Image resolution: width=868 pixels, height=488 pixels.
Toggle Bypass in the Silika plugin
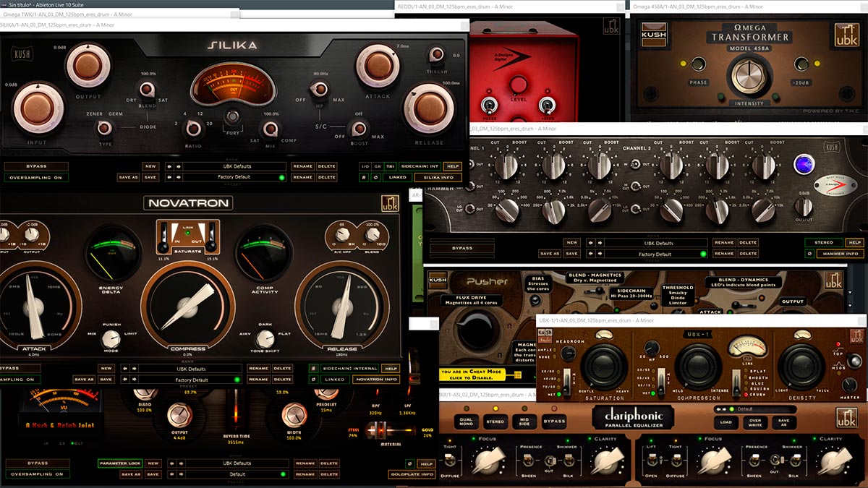click(36, 166)
